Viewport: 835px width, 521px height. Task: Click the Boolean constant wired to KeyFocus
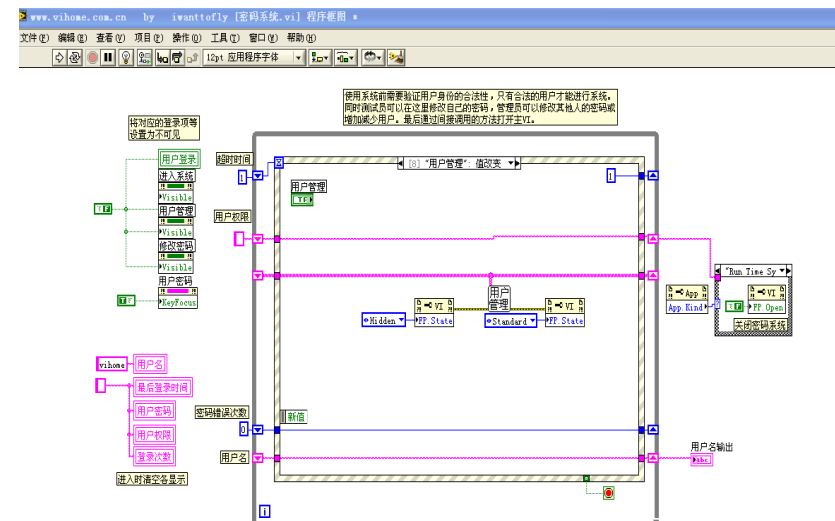127,299
